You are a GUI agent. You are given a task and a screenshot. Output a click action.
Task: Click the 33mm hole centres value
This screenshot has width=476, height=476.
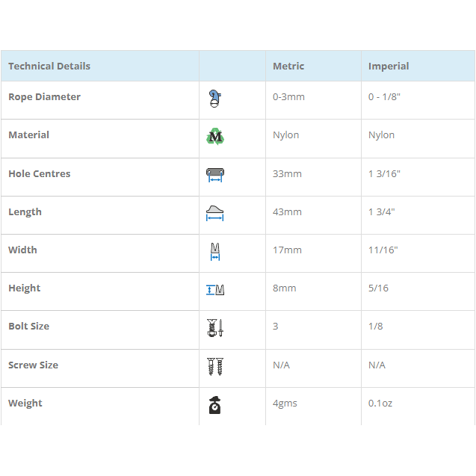(287, 174)
